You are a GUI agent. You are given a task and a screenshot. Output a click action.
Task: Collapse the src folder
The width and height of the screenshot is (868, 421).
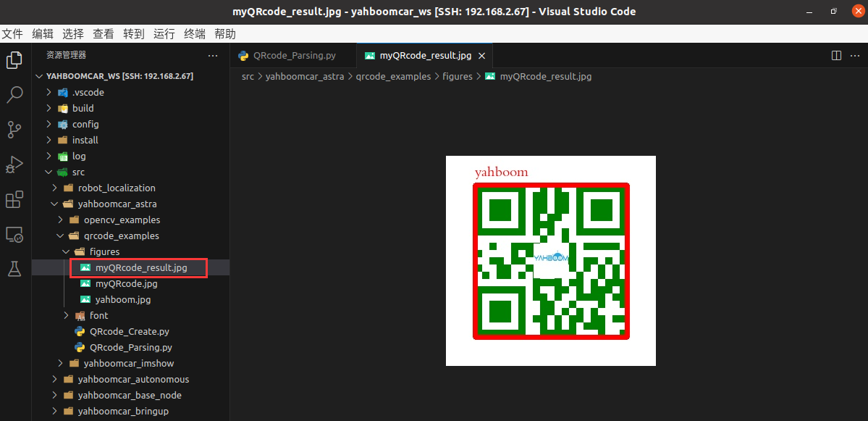(78, 172)
